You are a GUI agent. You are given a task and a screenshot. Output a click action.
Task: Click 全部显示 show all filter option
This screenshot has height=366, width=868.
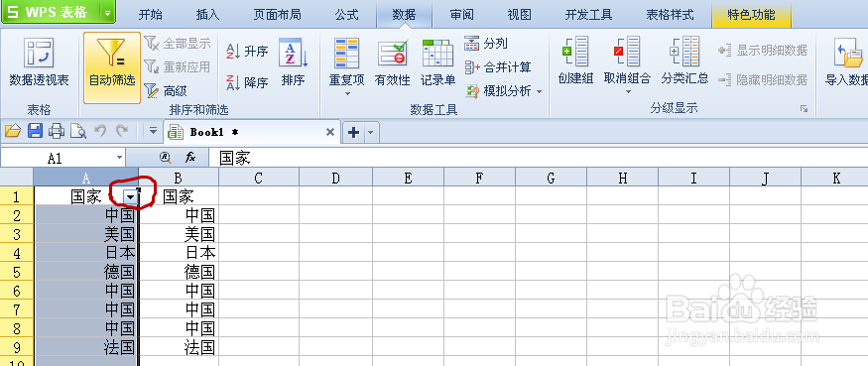point(178,43)
